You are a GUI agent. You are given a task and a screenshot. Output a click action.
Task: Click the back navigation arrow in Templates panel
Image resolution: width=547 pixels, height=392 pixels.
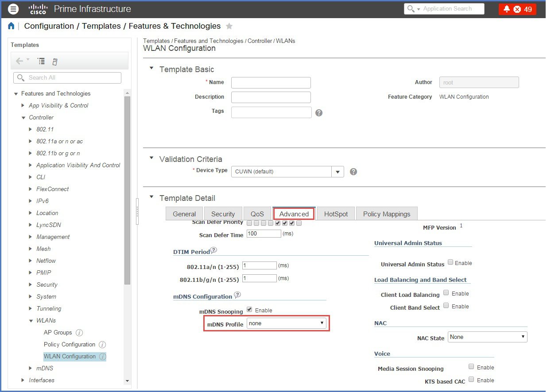click(19, 61)
